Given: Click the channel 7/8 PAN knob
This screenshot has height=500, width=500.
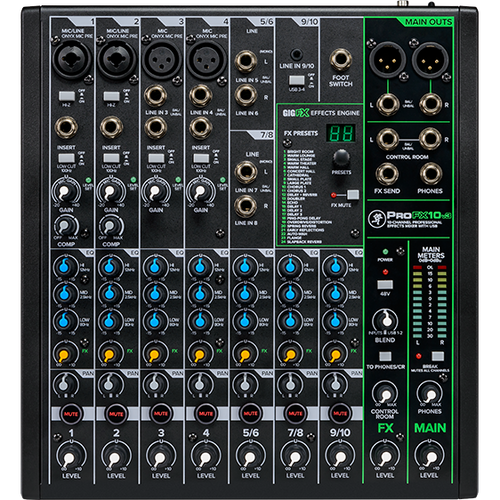Looking at the screenshot, I should 289,385.
